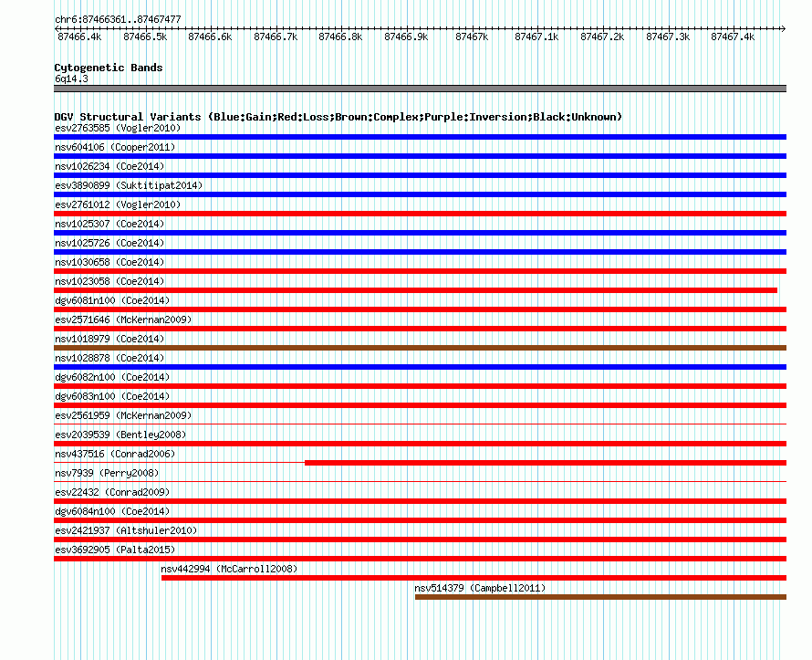Click the 87466.4k ruler tick label
This screenshot has width=812, height=660.
coord(79,37)
